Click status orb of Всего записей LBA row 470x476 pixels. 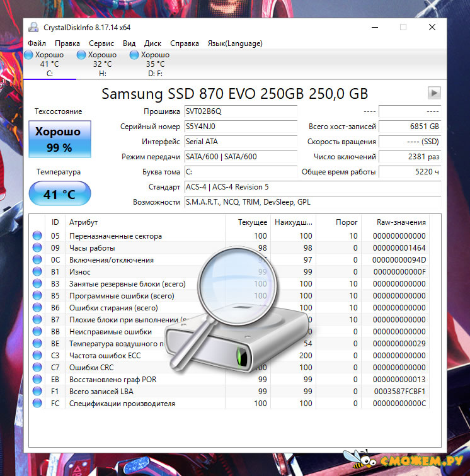point(37,391)
